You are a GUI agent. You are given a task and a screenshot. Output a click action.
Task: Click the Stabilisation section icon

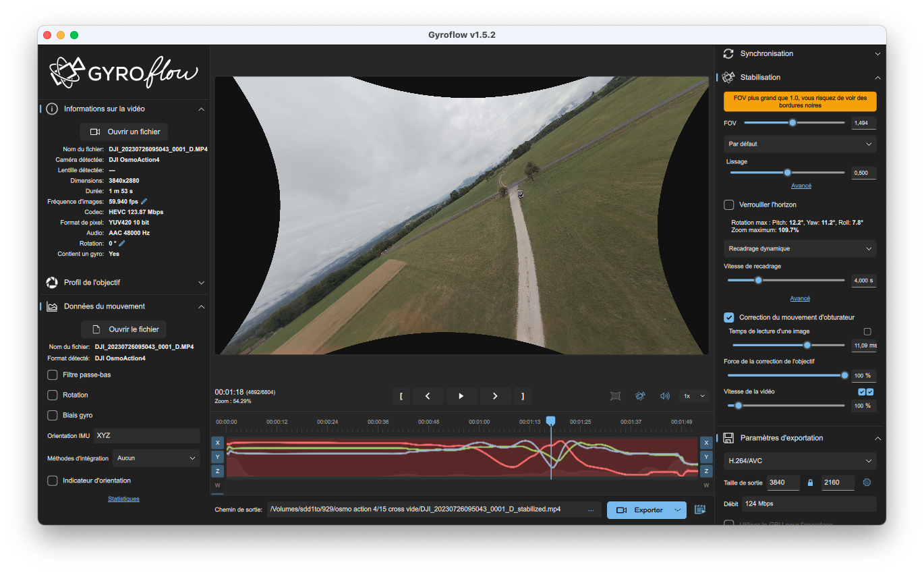pos(728,78)
